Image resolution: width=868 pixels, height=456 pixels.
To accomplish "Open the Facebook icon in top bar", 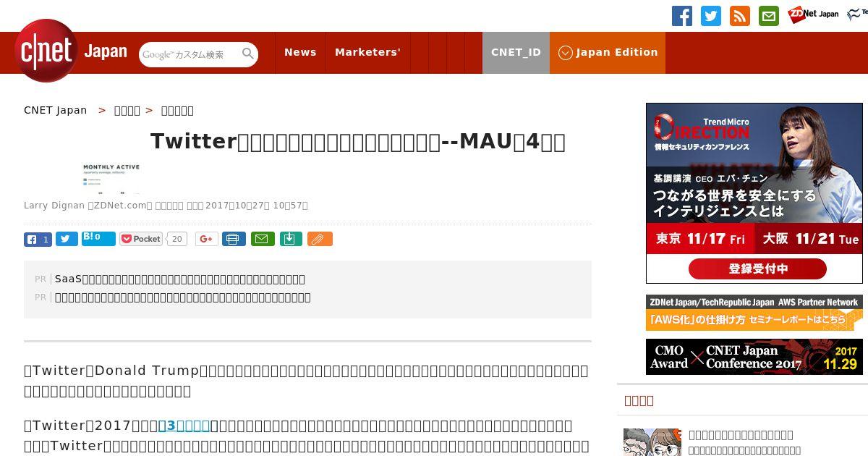I will coord(682,16).
